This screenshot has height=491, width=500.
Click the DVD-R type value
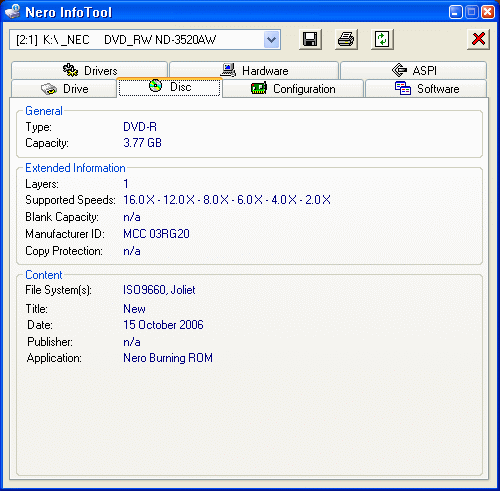point(140,127)
